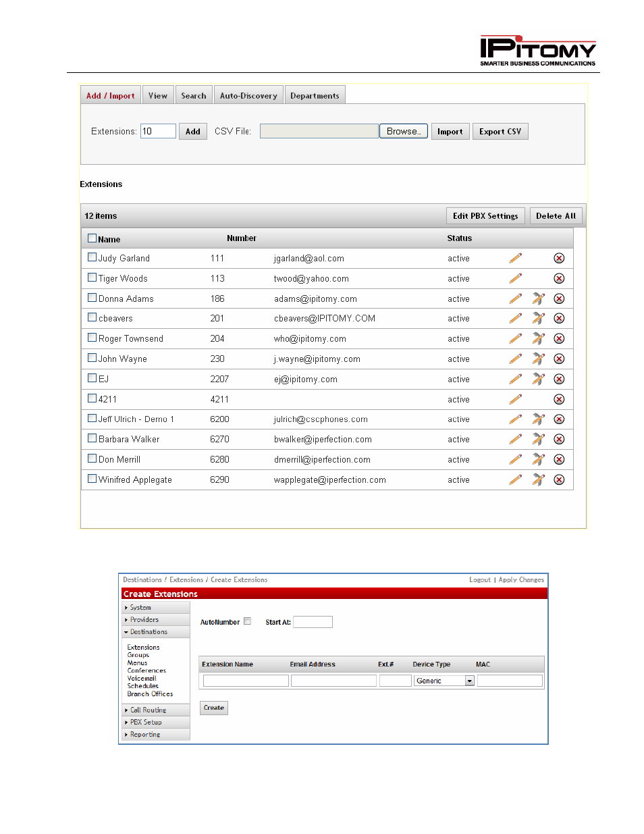Click pencil edit icon for Tiger Woods
Image resolution: width=644 pixels, height=834 pixels.
pyautogui.click(x=516, y=278)
